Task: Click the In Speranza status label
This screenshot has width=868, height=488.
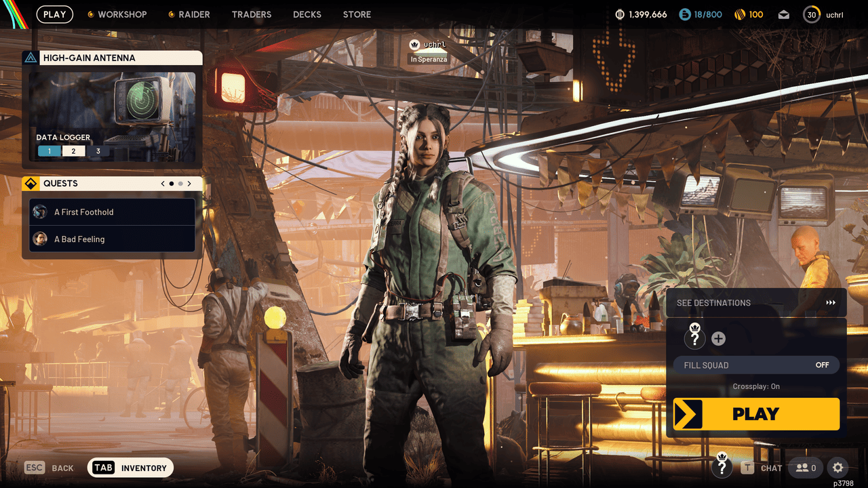Action: point(429,60)
